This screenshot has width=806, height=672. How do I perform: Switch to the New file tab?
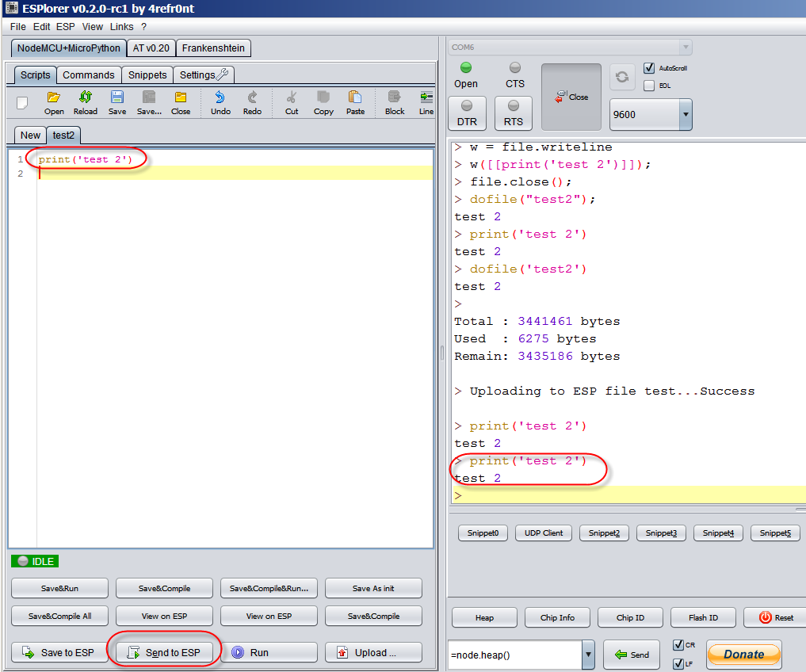point(30,136)
